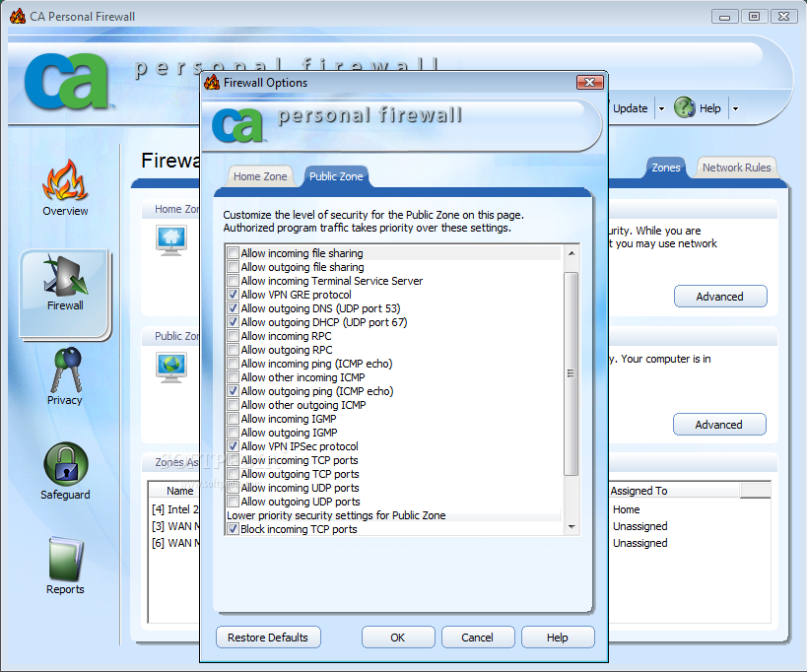This screenshot has width=807, height=672.
Task: Click the Public Zone globe monitor icon
Action: coord(171,368)
